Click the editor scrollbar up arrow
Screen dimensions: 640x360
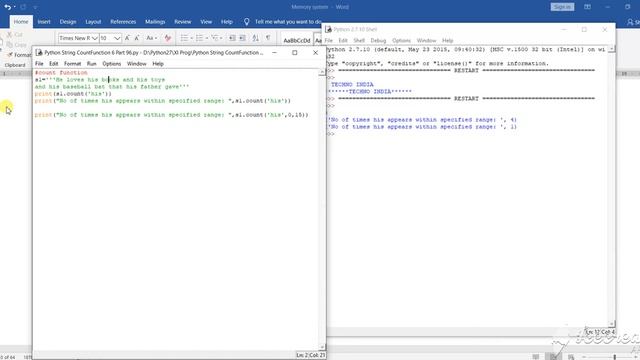point(322,73)
